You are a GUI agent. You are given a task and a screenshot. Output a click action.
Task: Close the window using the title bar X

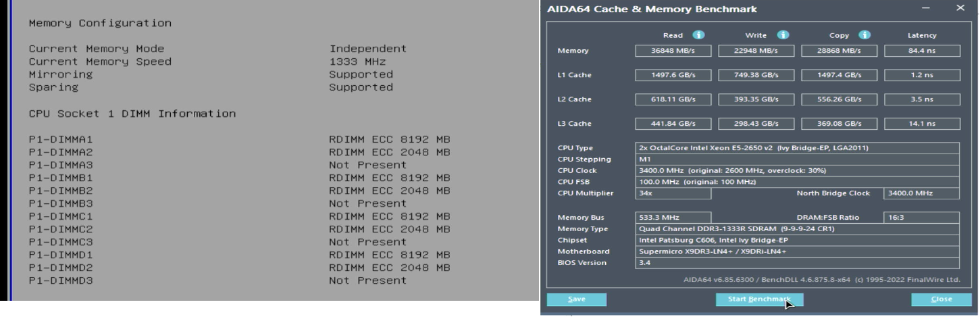click(x=960, y=8)
